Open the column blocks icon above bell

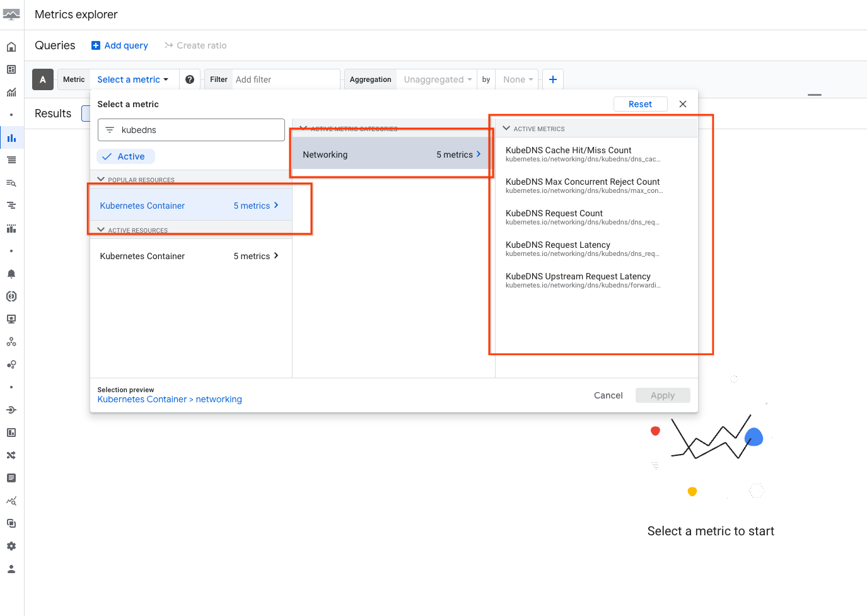pyautogui.click(x=11, y=228)
